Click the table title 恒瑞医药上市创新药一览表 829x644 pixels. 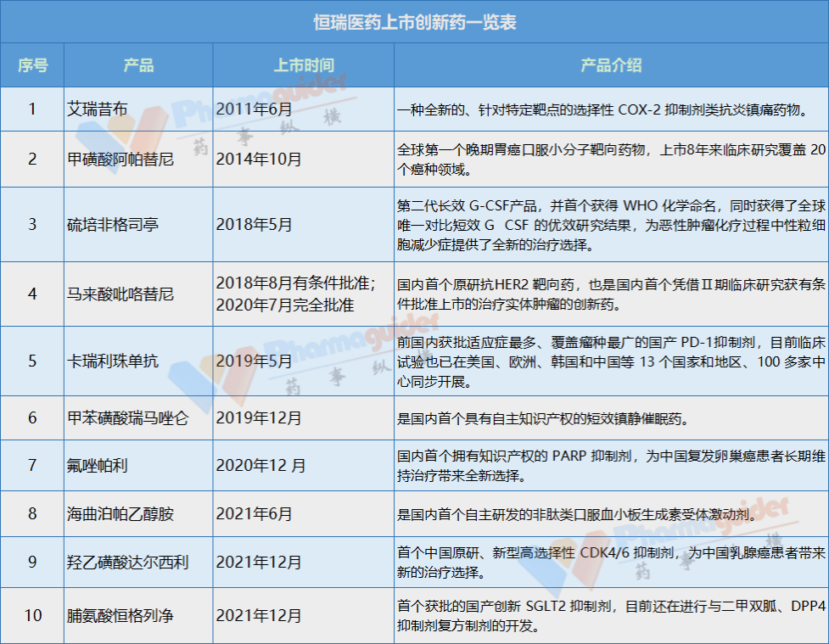pyautogui.click(x=414, y=22)
